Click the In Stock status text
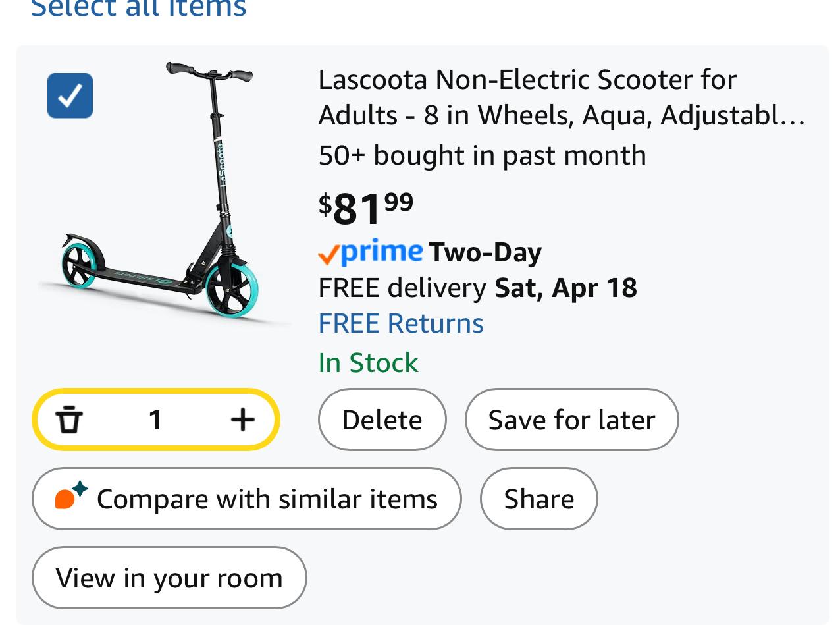 [x=368, y=363]
